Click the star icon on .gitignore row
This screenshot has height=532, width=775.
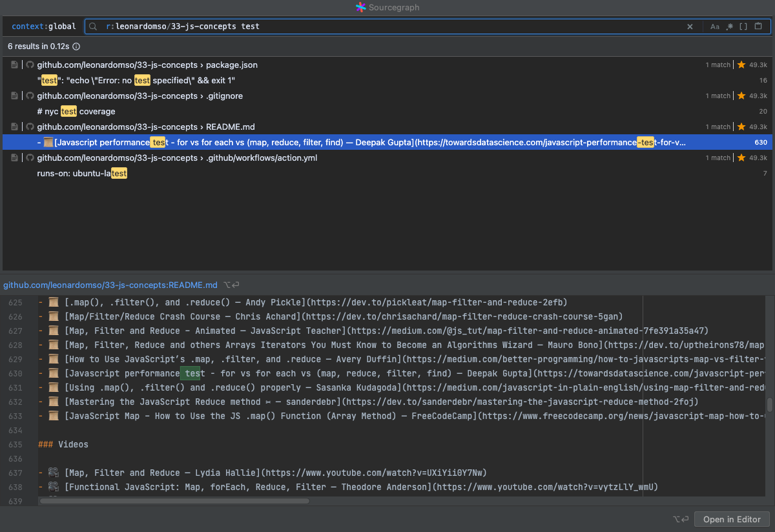(x=741, y=96)
